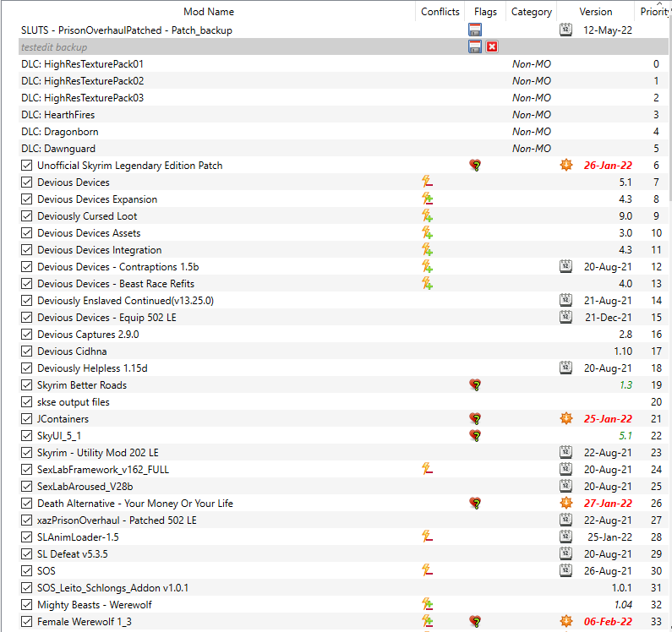Click the conflict icon for SexLabFramework_v162_FULL

tap(427, 469)
